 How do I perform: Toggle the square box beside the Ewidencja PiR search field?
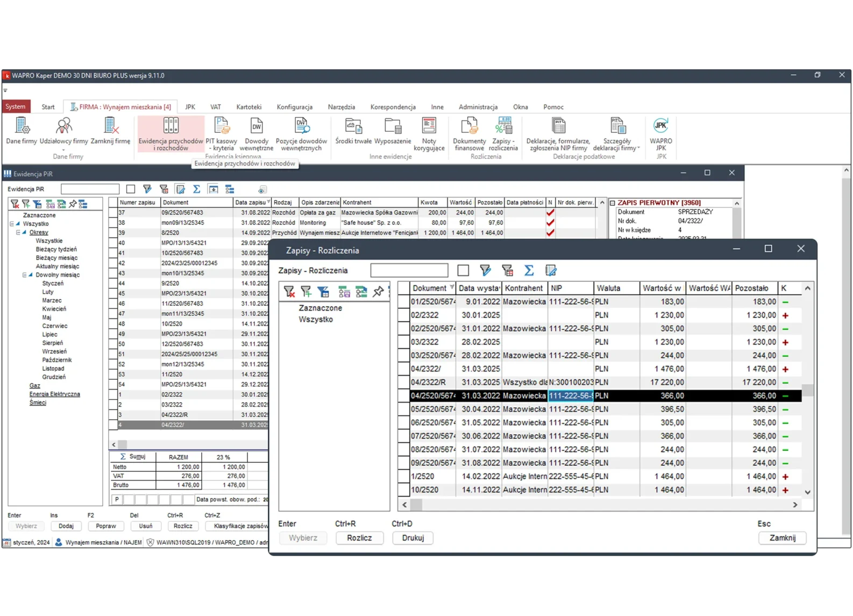pyautogui.click(x=131, y=189)
